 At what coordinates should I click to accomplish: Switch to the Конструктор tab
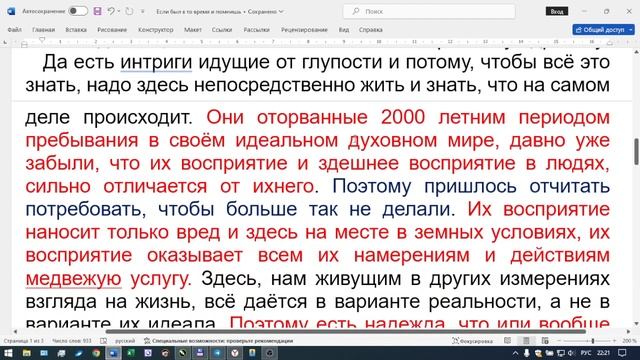pos(156,30)
